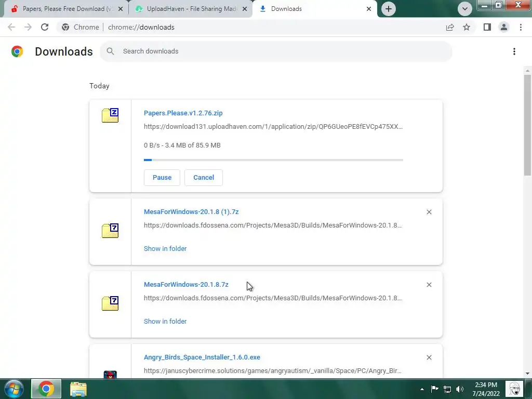Click the januscybercrime.solutions URL text
Image resolution: width=532 pixels, height=399 pixels.
pos(272,371)
